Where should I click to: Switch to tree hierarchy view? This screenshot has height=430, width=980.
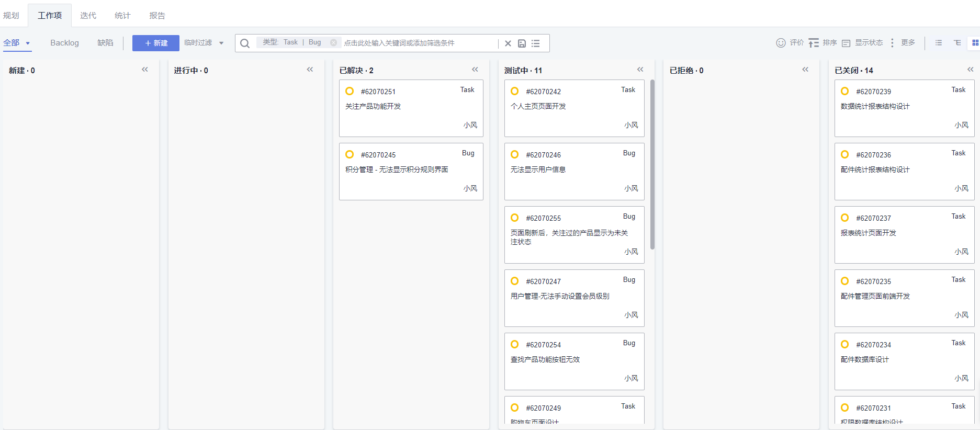coord(957,43)
